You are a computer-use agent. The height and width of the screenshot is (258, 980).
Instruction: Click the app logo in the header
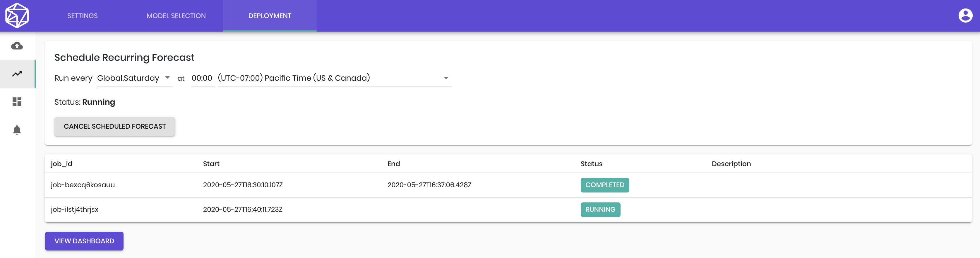coord(17,16)
